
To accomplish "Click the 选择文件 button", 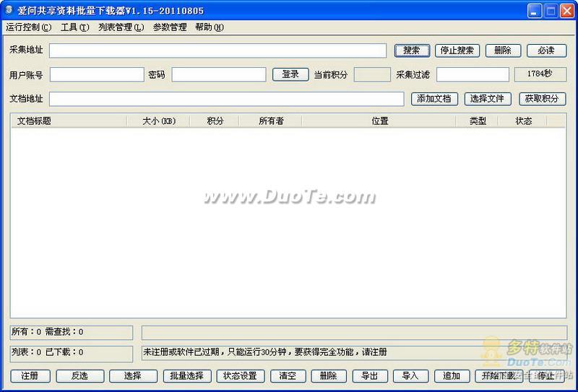I will (x=488, y=99).
